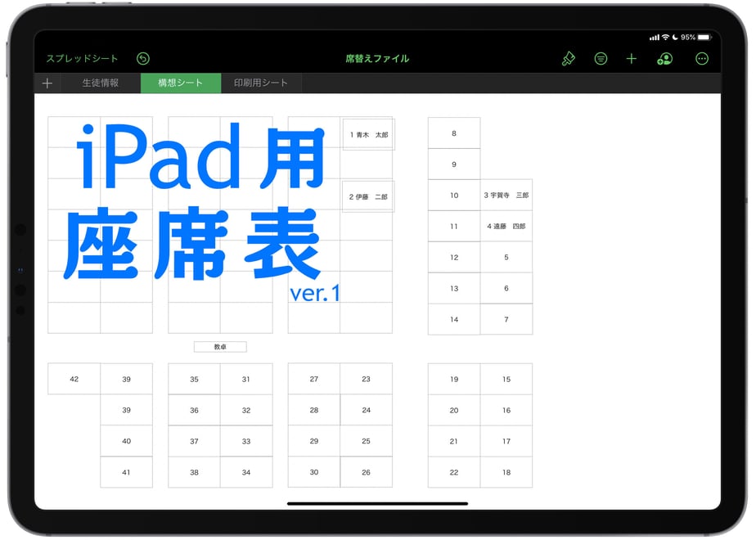This screenshot has height=540, width=756.
Task: Open the organize and filter menu
Action: [x=601, y=59]
